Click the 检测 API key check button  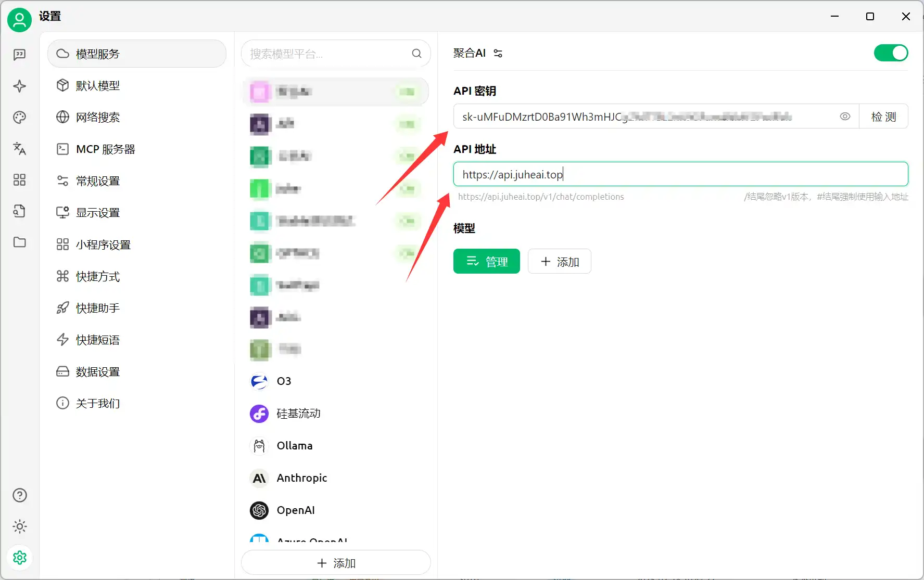click(883, 117)
